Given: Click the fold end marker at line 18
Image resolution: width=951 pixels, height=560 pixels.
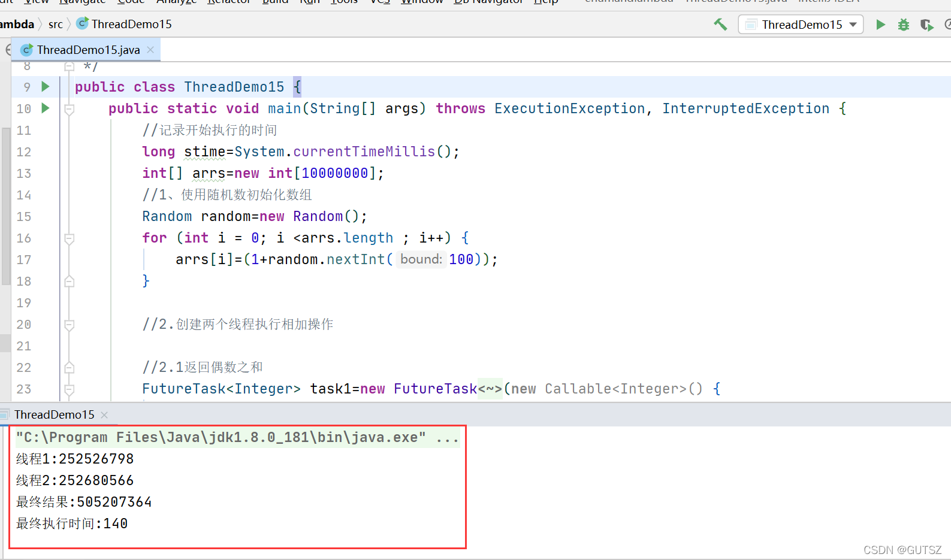Looking at the screenshot, I should pos(70,281).
